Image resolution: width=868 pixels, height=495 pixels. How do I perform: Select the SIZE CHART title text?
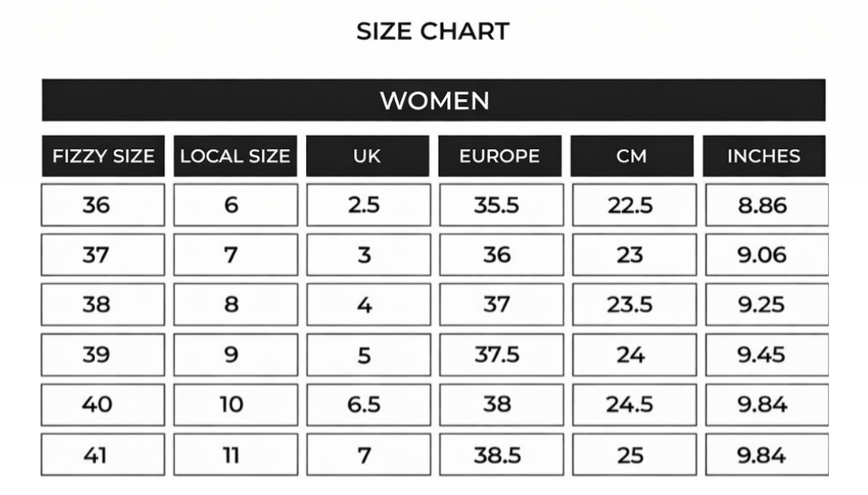point(433,31)
